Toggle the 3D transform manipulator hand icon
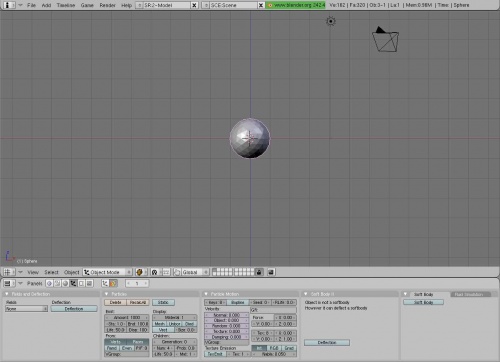Screen dimensions: 500x362 177,272
